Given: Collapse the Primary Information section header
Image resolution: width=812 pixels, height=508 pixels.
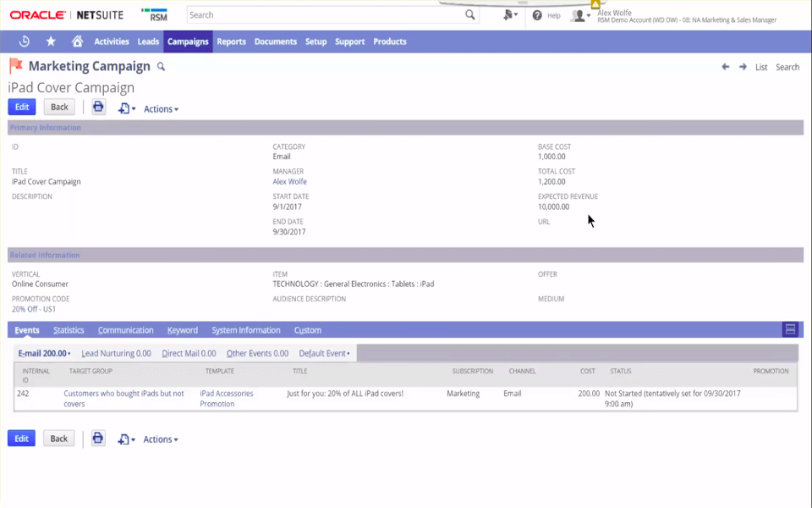Looking at the screenshot, I should pyautogui.click(x=405, y=128).
